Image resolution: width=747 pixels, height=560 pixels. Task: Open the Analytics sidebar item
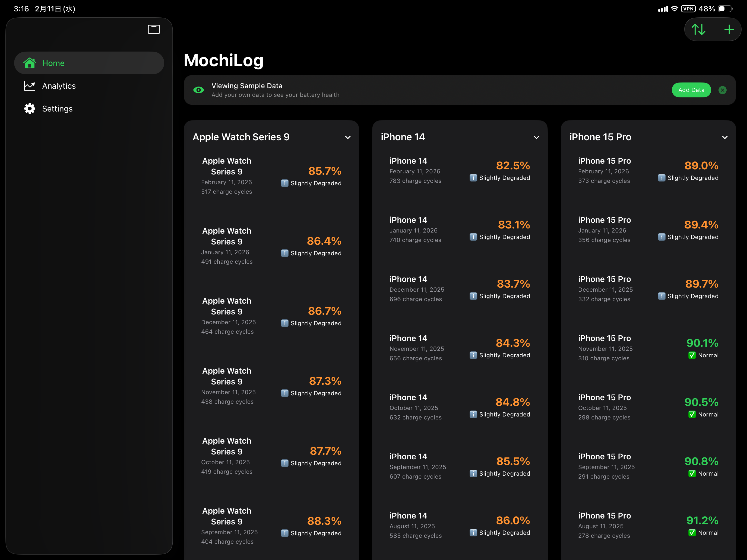pos(89,86)
